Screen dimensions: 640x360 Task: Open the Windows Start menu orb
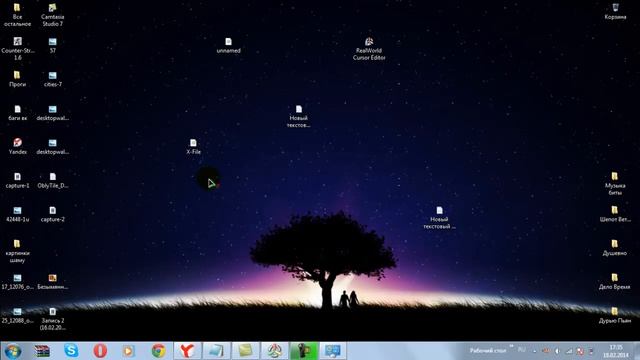[x=13, y=351]
